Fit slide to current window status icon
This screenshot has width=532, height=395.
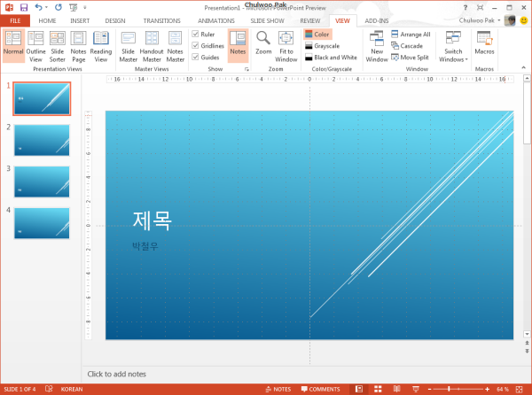[x=519, y=389]
